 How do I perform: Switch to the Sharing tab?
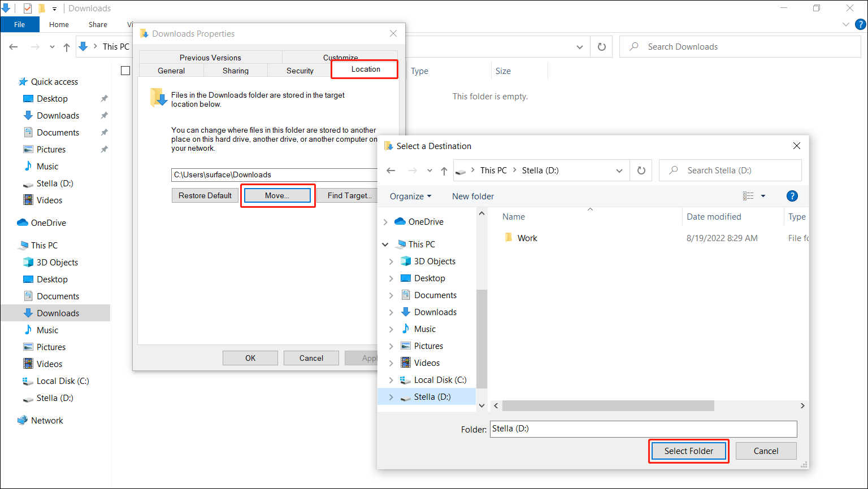(236, 71)
